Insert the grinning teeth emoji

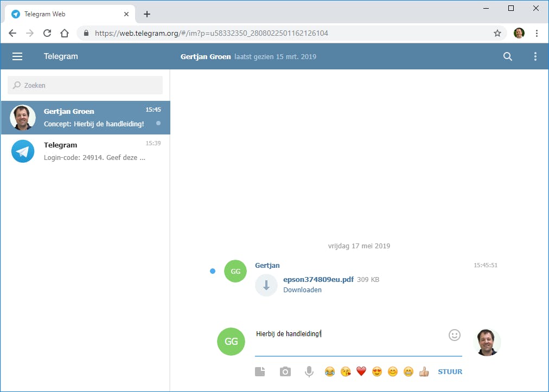pyautogui.click(x=408, y=371)
